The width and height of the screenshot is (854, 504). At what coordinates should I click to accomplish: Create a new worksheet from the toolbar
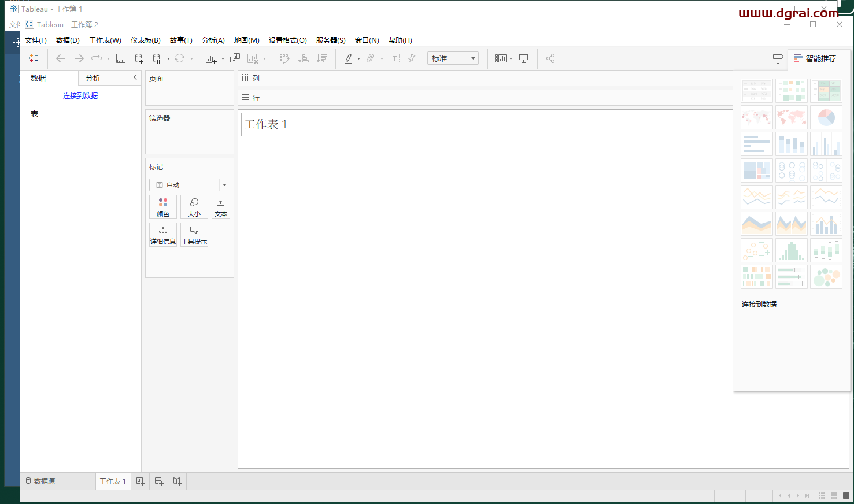pos(211,58)
